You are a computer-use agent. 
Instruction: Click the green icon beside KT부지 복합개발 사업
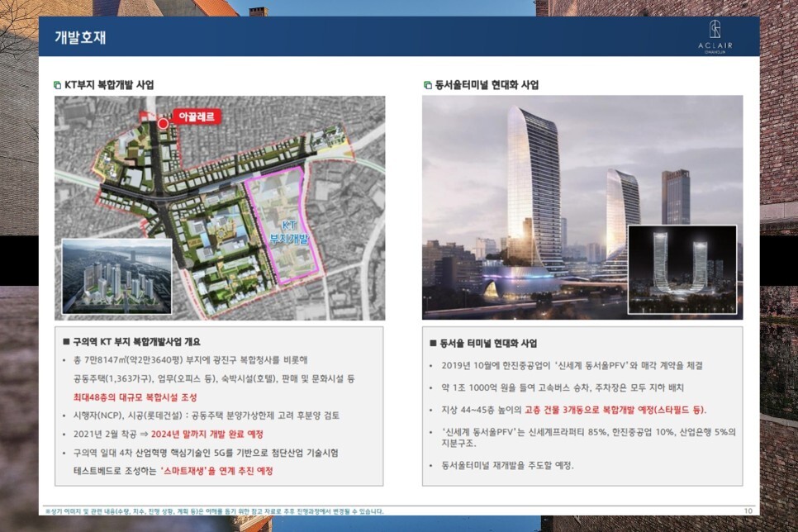[58, 85]
